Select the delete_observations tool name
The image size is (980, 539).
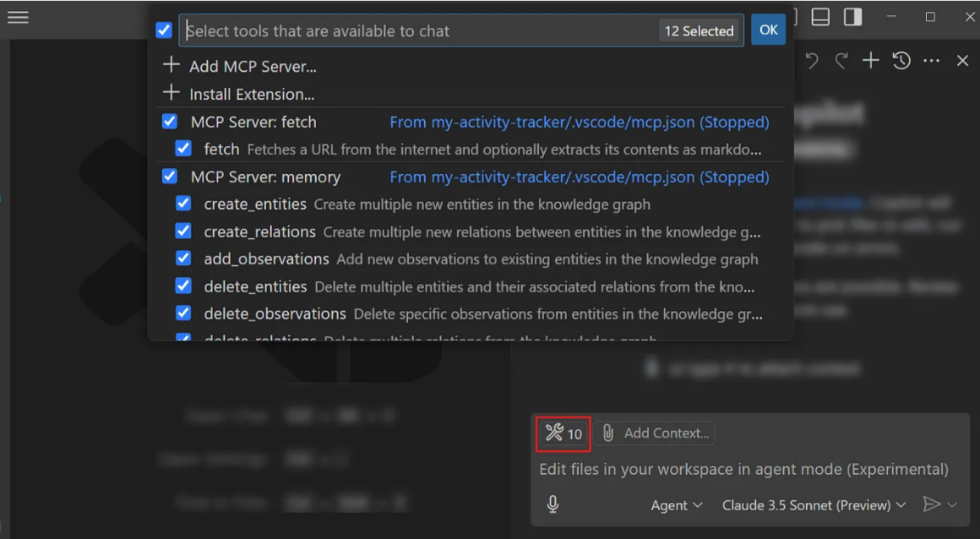point(275,314)
